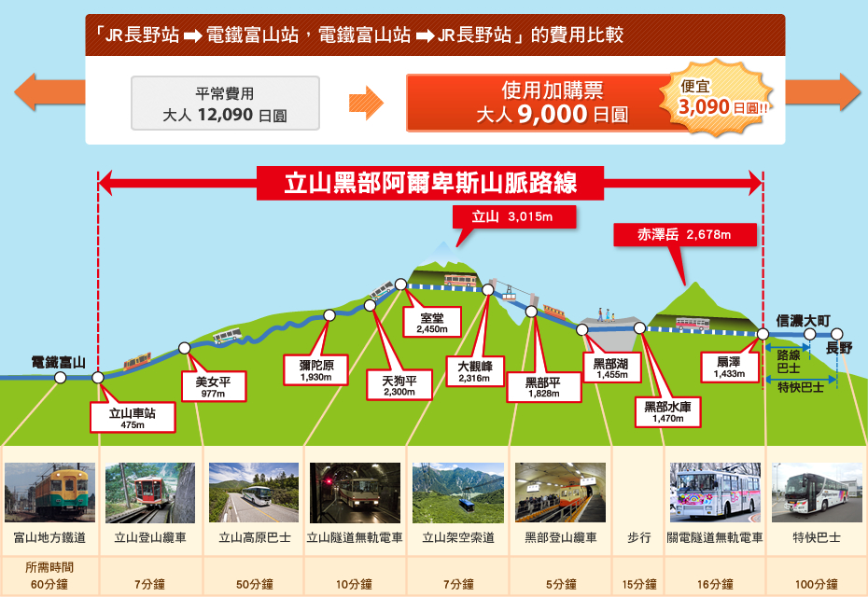Click the 立山登山纜車 cable car photo
868x597 pixels.
150,493
